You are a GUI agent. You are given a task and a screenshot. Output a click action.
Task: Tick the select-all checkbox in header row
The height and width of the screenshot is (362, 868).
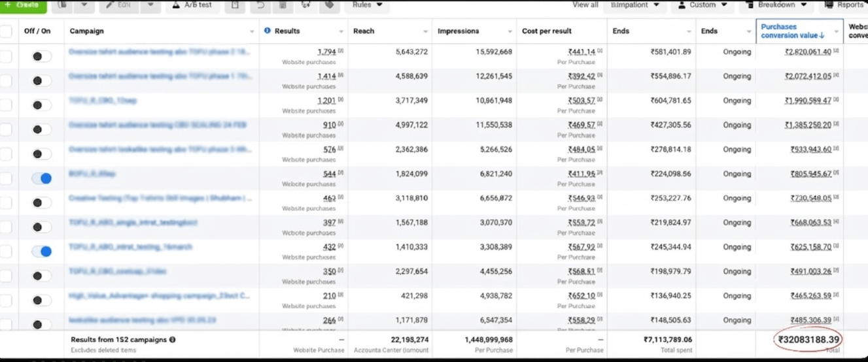[x=7, y=31]
